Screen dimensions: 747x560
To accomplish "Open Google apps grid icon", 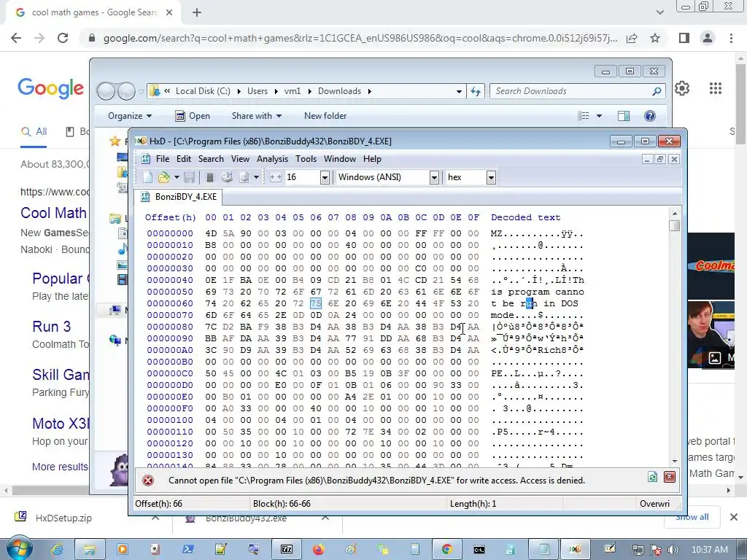I will (x=716, y=88).
